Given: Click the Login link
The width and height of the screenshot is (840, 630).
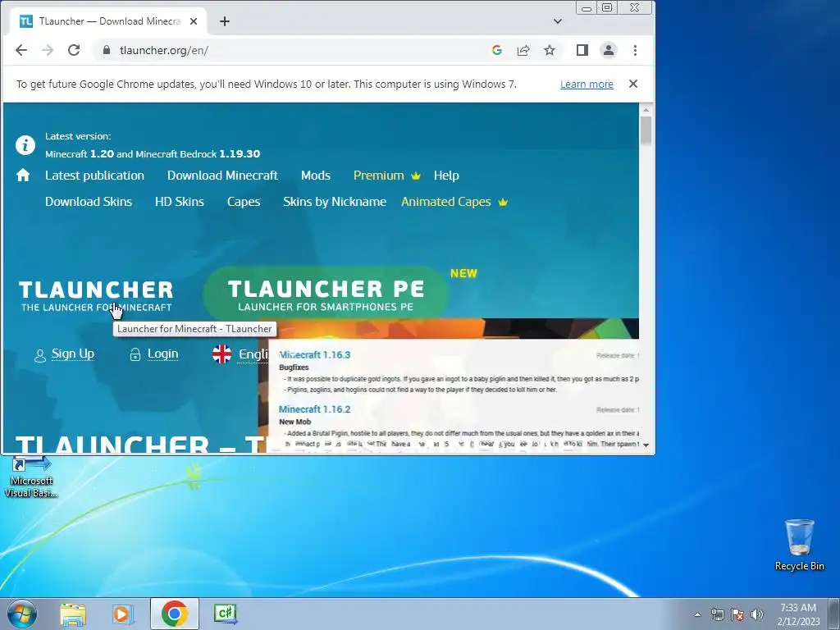Looking at the screenshot, I should (x=163, y=354).
